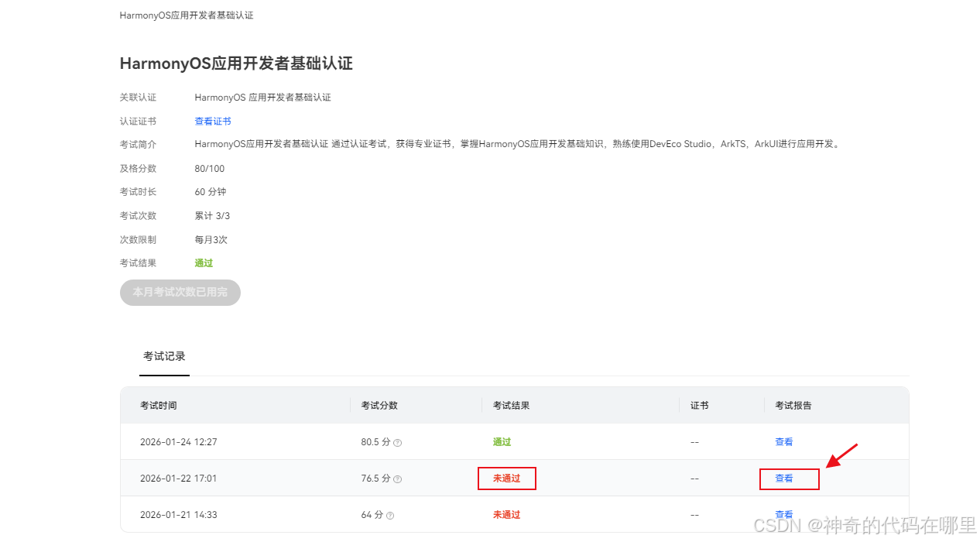This screenshot has width=980, height=542.
Task: Click the 64 分 score cell
Action: [x=372, y=515]
